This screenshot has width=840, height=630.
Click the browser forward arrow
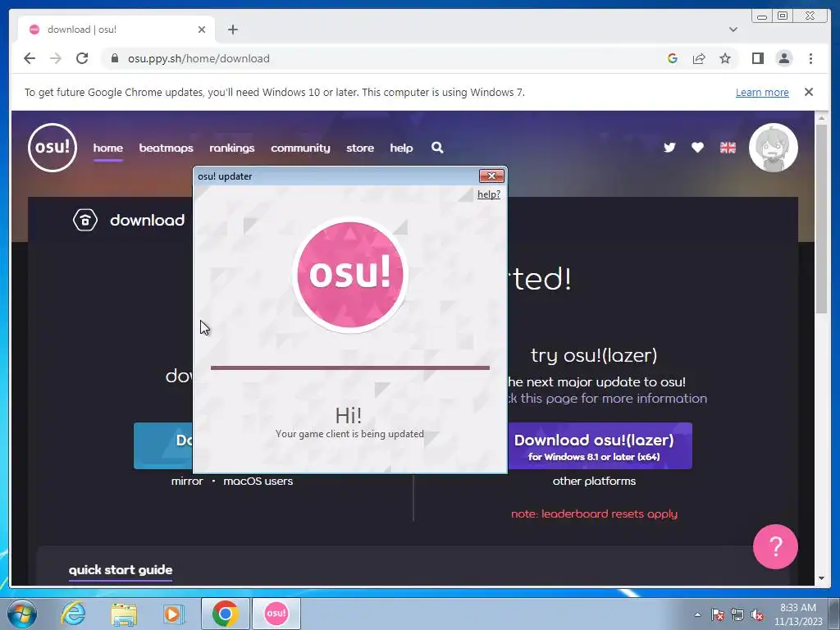[56, 58]
